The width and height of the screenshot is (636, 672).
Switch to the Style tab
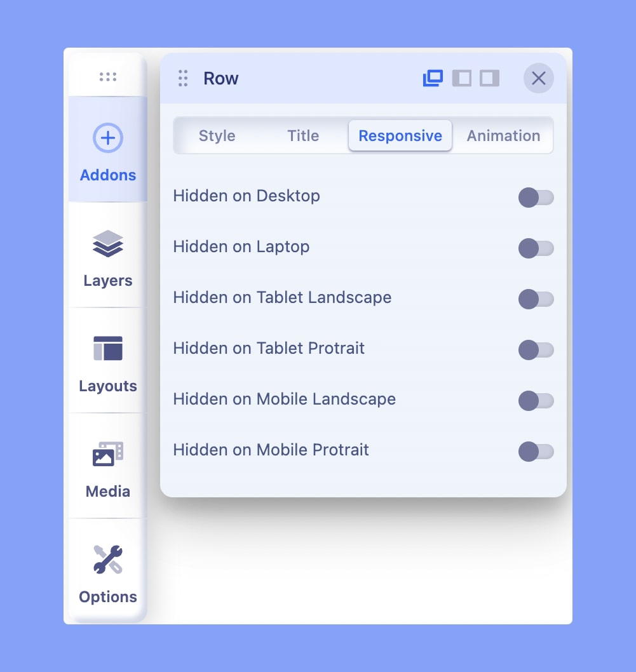point(217,136)
